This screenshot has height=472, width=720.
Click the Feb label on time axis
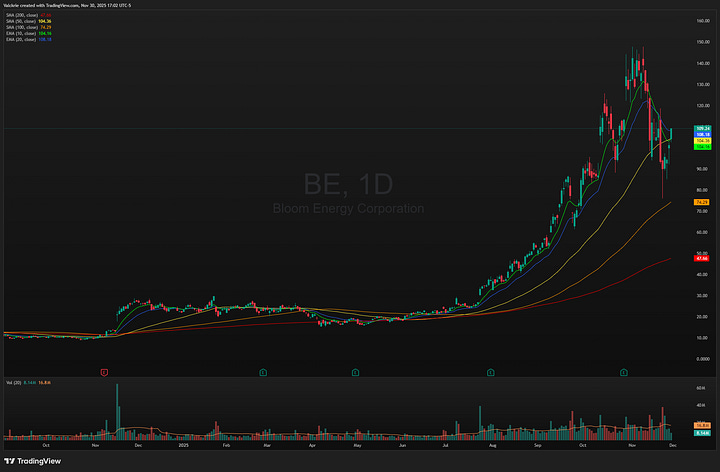point(226,445)
